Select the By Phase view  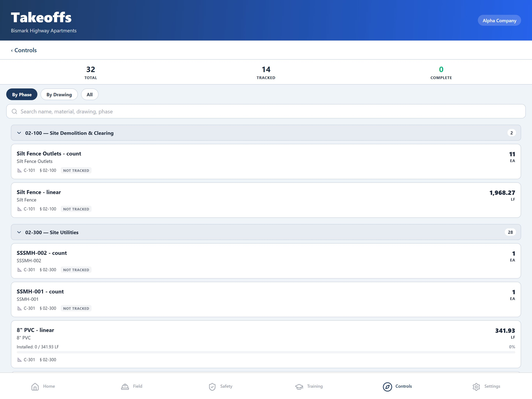pos(22,94)
